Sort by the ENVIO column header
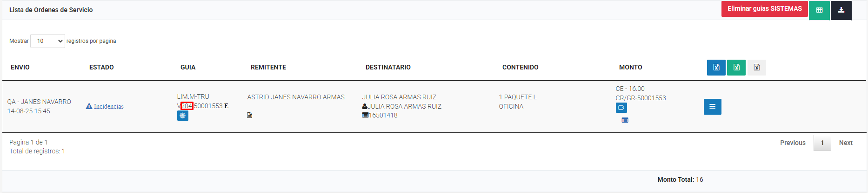The width and height of the screenshot is (868, 193). [20, 67]
